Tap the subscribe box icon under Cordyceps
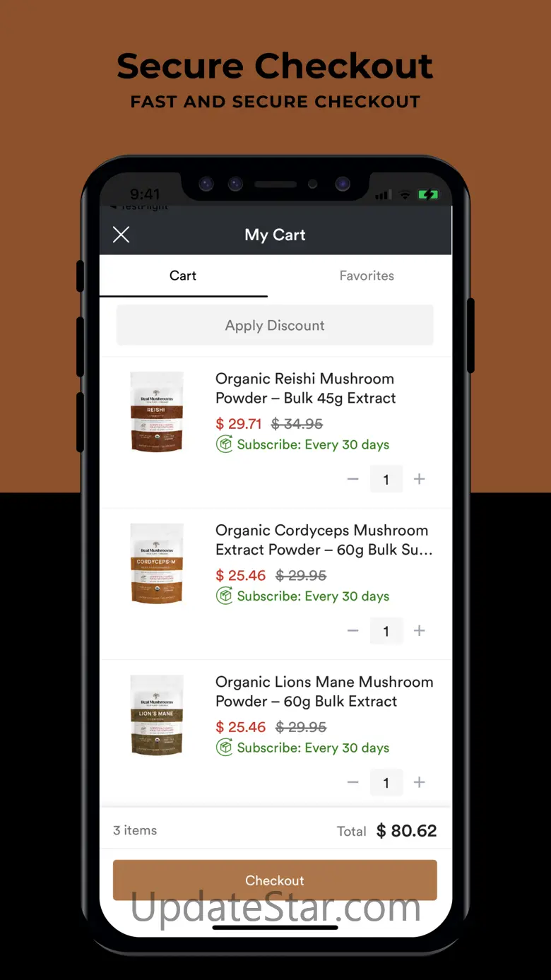The height and width of the screenshot is (980, 551). [x=225, y=596]
